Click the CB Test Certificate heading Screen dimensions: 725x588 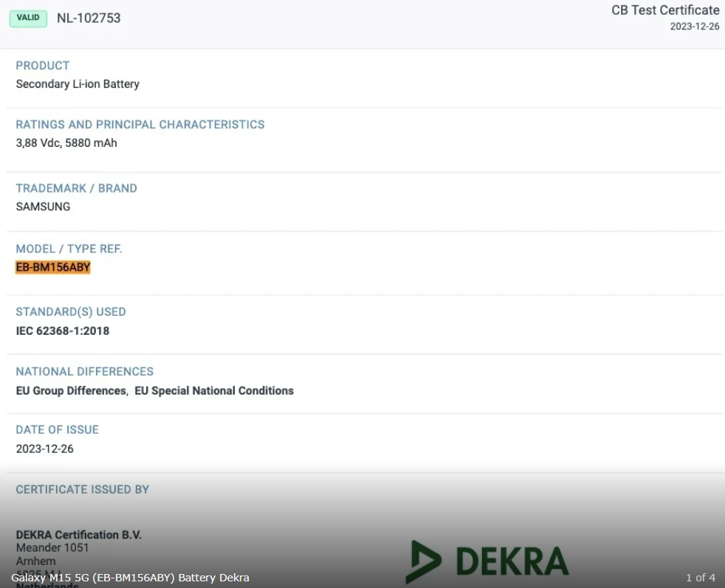(x=665, y=10)
